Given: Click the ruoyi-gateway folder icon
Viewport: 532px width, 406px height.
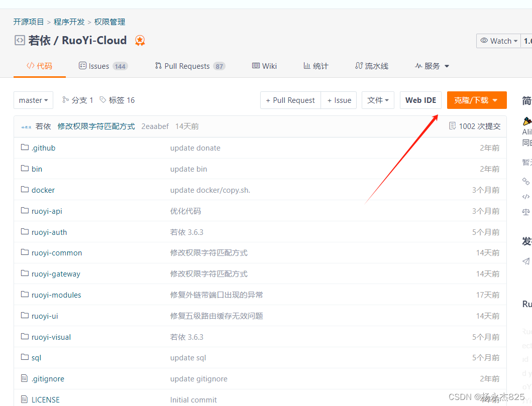Looking at the screenshot, I should pos(25,273).
